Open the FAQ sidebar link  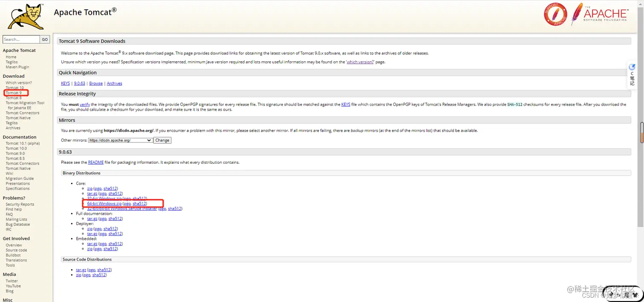[x=9, y=214]
